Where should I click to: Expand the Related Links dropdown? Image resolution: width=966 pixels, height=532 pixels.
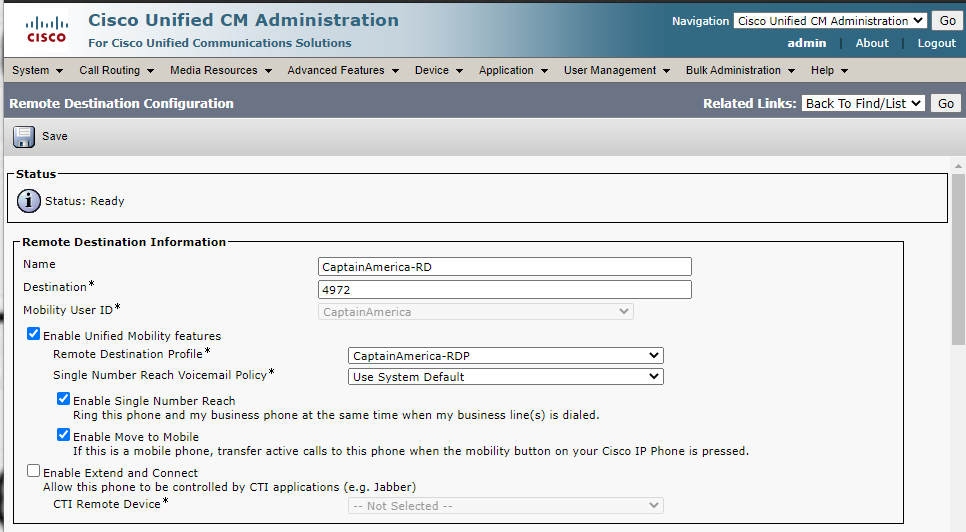863,103
